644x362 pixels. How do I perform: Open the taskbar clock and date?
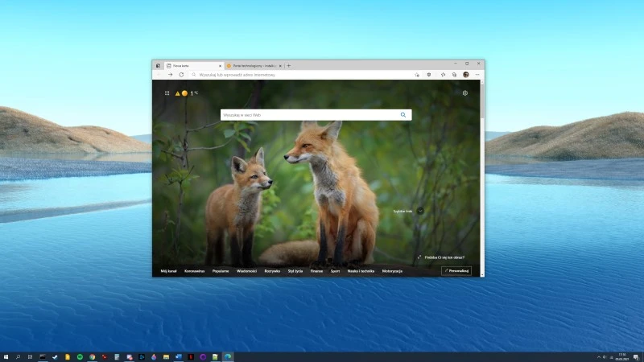point(621,357)
